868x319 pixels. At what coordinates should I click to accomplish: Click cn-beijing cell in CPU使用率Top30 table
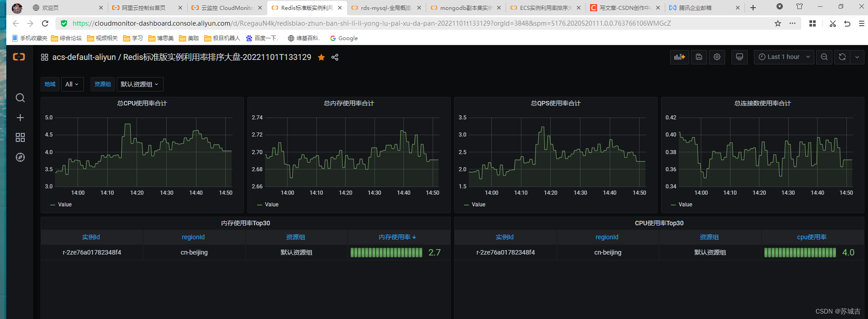[608, 252]
